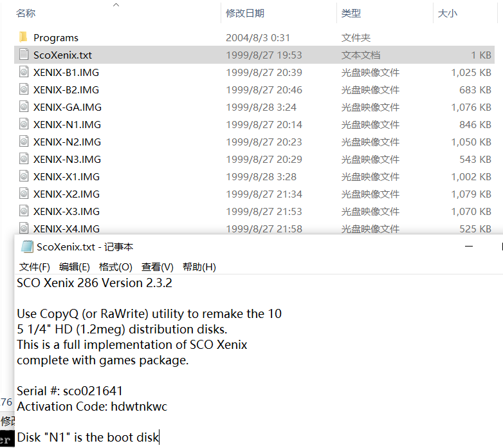Place cursor in 'Disk "N1" is the boot disk' line
The height and width of the screenshot is (448, 503).
(88, 437)
